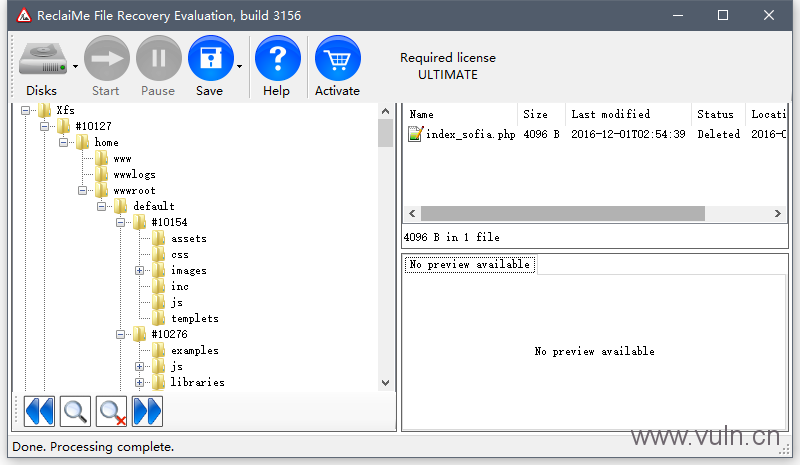
Task: Collapse the #10276 folder node
Action: pos(120,334)
